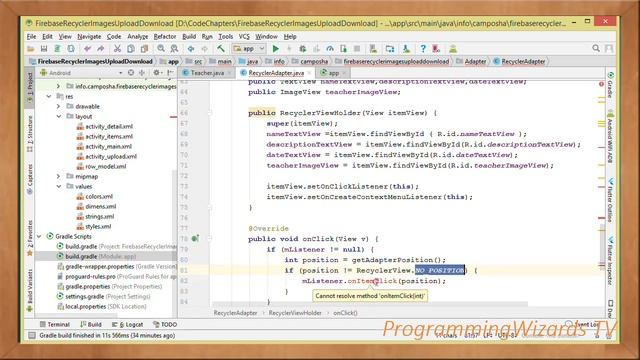Open strings.xml in values folder
Screen dimensions: 640x360
(x=96, y=216)
